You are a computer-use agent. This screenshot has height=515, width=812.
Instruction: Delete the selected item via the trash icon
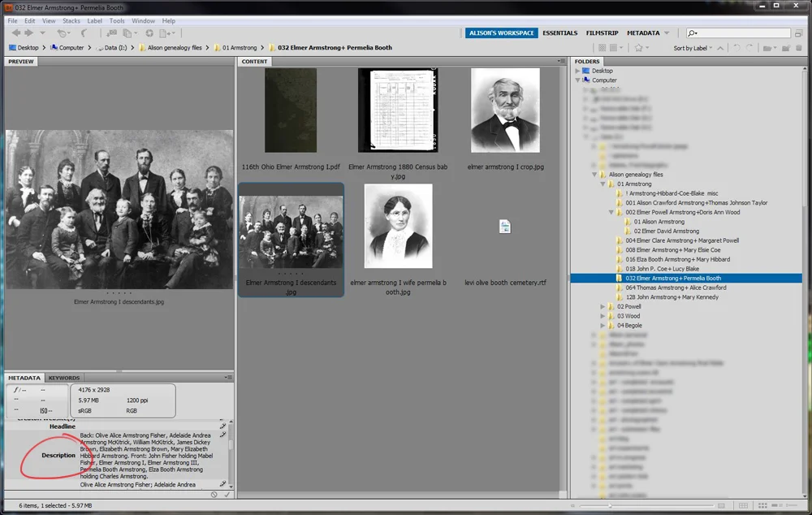(799, 47)
